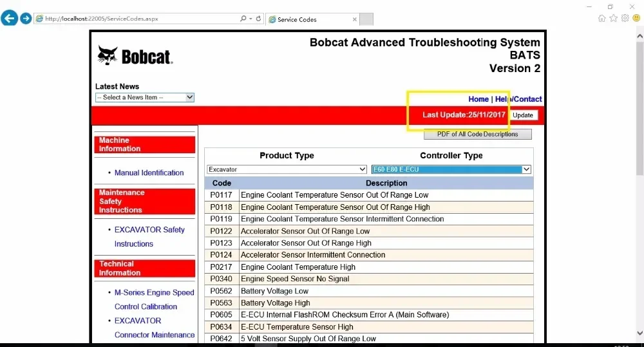Open the Product Type Excavator dropdown
Image resolution: width=644 pixels, height=347 pixels.
coord(287,169)
